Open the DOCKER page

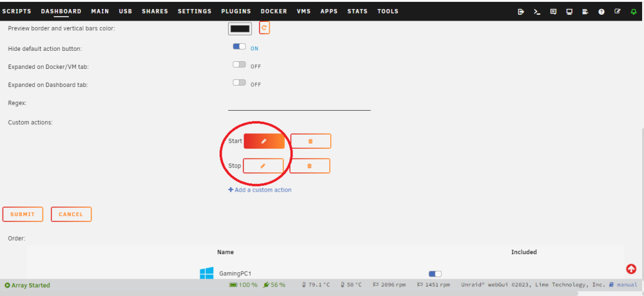274,12
